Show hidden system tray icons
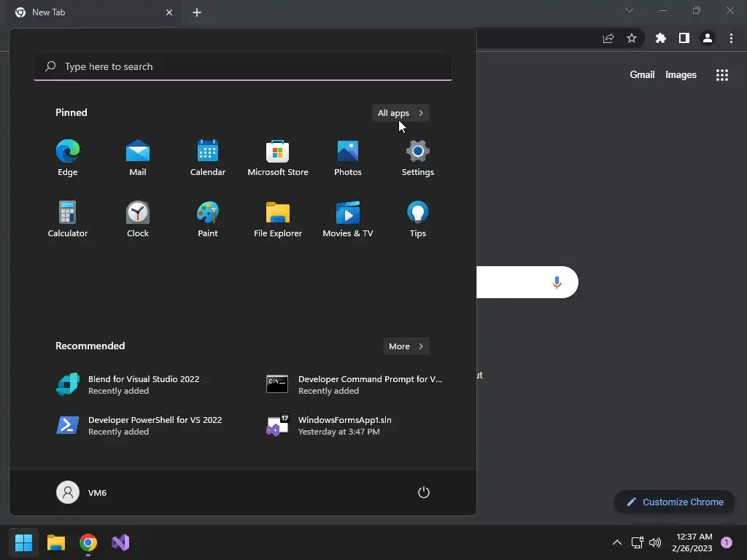Screen dimensions: 747x560 [617, 542]
